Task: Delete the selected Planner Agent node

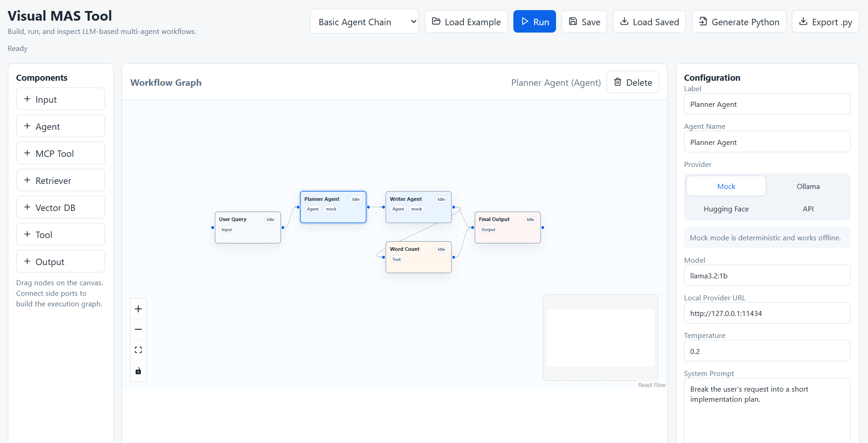Action: (x=633, y=82)
